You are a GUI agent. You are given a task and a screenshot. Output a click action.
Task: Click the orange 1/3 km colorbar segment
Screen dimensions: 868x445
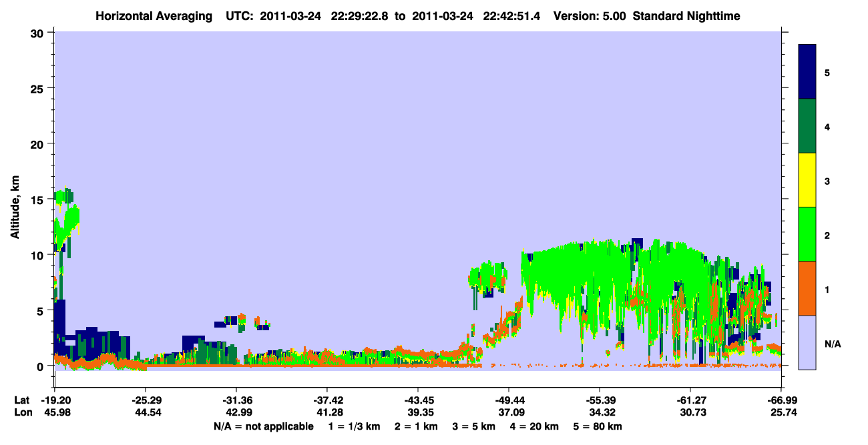pyautogui.click(x=807, y=288)
